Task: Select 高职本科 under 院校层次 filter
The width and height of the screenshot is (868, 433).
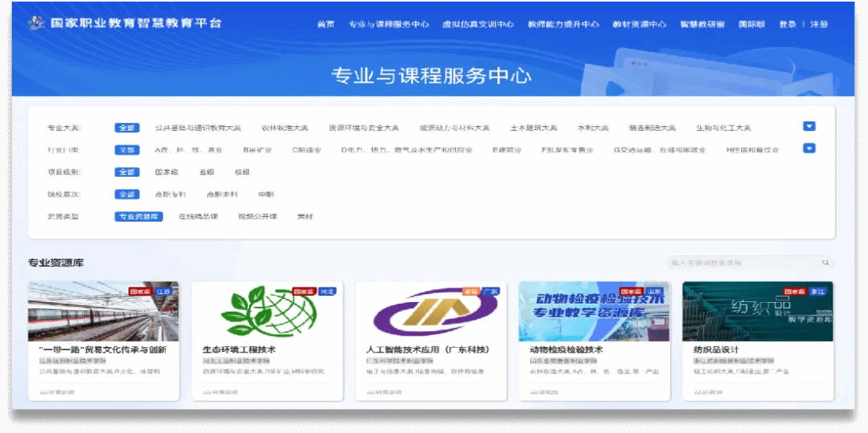Action: point(219,194)
